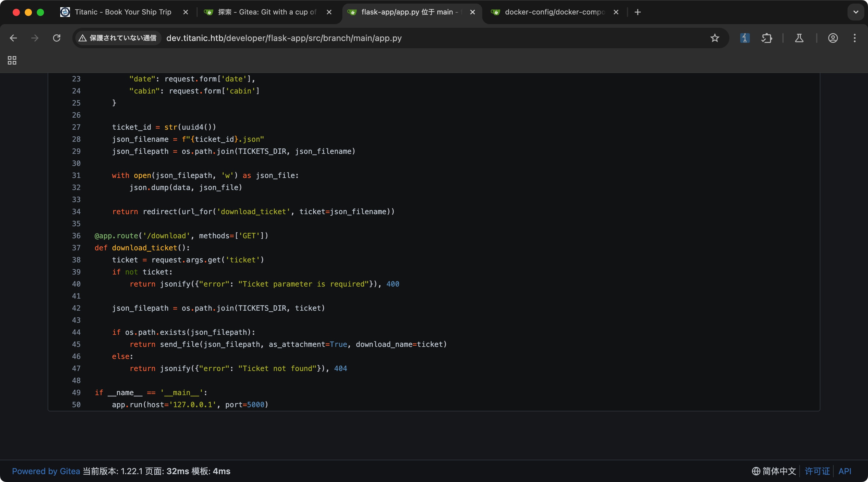
Task: Click the API footer link
Action: (x=845, y=471)
